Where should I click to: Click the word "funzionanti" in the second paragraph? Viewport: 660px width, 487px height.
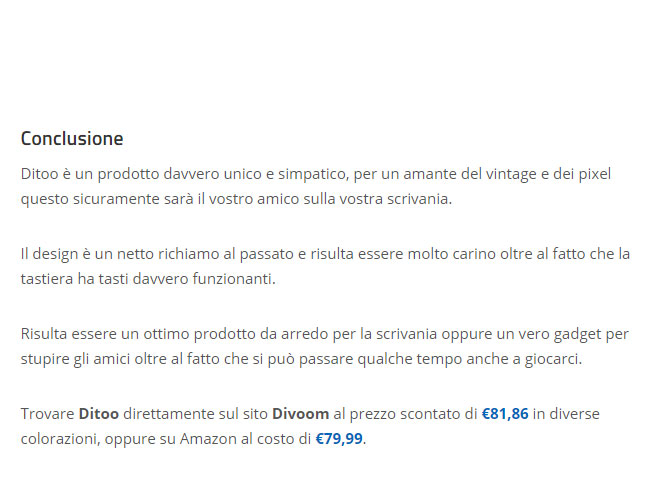tap(232, 278)
